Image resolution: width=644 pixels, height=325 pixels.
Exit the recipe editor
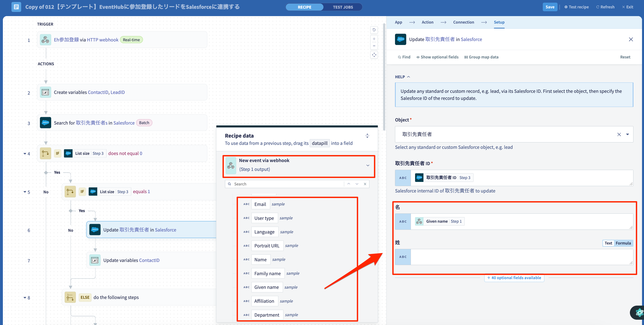click(627, 7)
